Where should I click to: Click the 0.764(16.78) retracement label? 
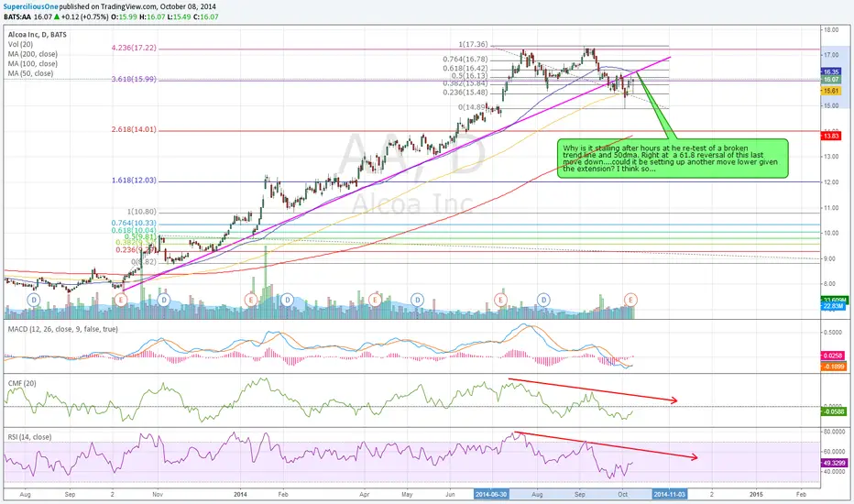[x=465, y=60]
